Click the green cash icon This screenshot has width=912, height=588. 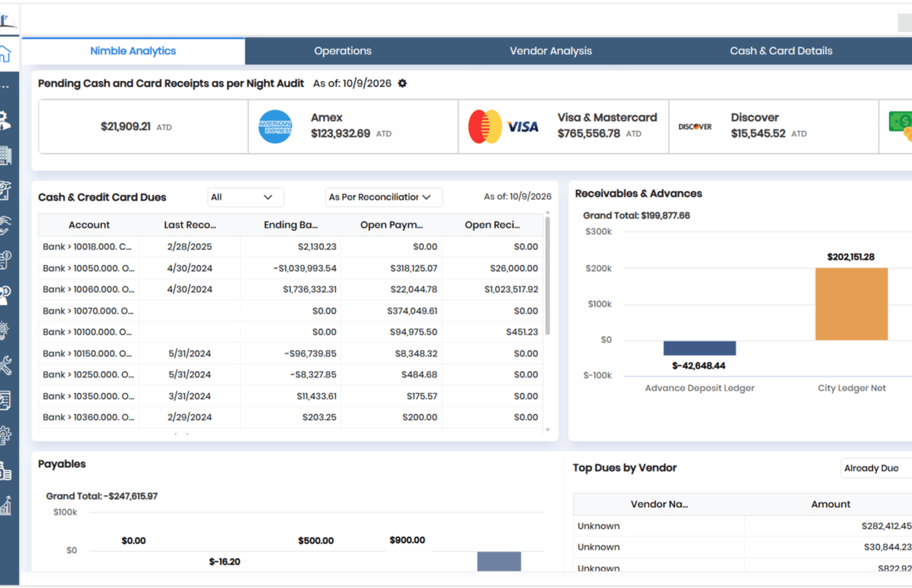coord(901,126)
